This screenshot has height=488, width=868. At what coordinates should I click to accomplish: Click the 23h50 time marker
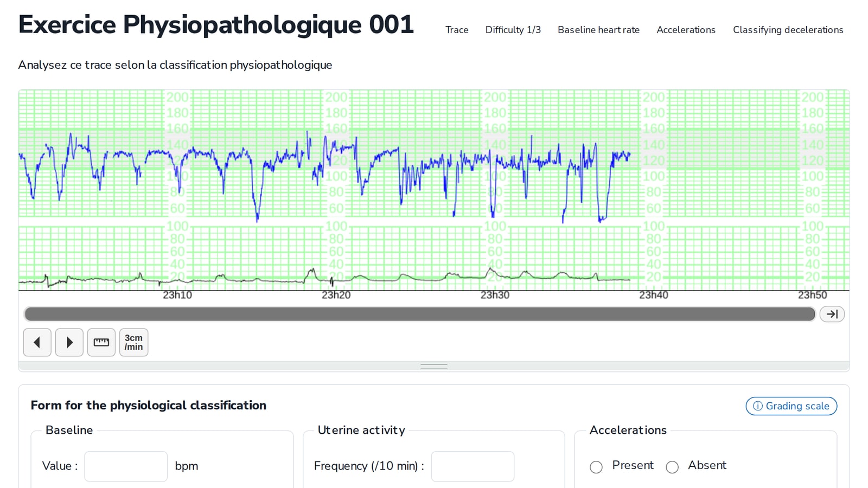tap(812, 295)
